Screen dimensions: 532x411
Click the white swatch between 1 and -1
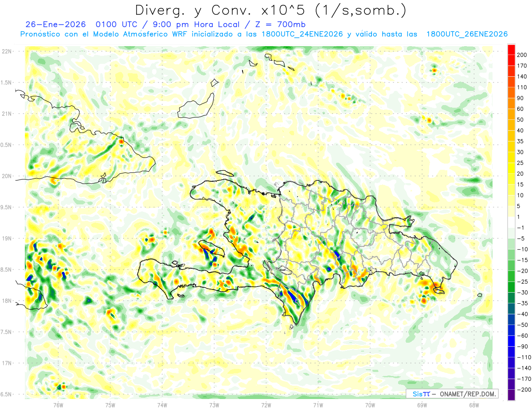click(x=511, y=222)
